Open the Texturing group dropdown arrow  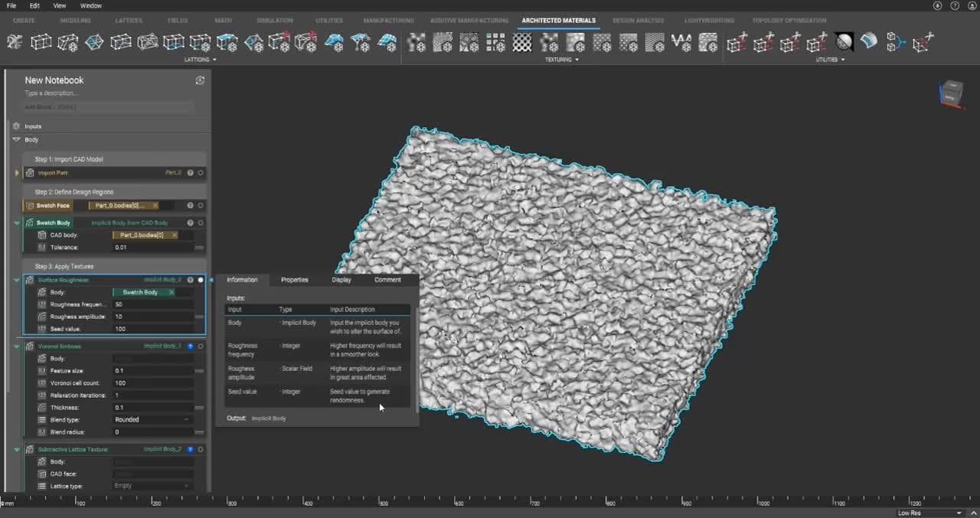[x=577, y=59]
